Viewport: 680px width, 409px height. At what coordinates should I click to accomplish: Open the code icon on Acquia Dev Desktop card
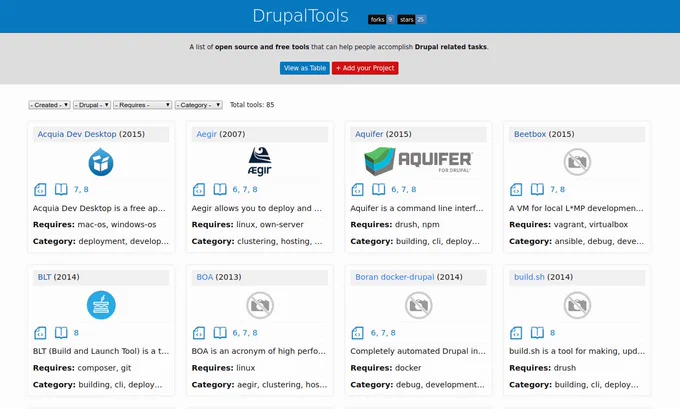click(40, 190)
